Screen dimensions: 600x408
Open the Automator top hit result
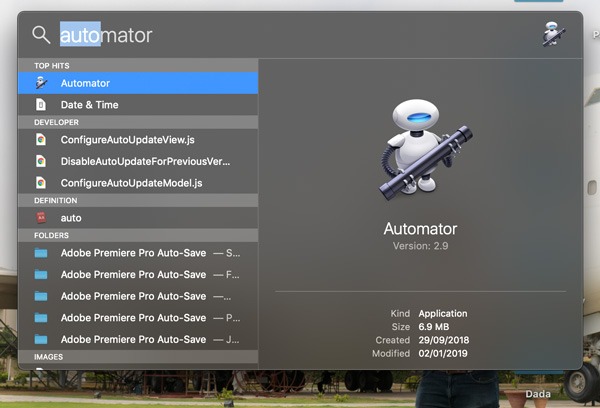[x=138, y=83]
